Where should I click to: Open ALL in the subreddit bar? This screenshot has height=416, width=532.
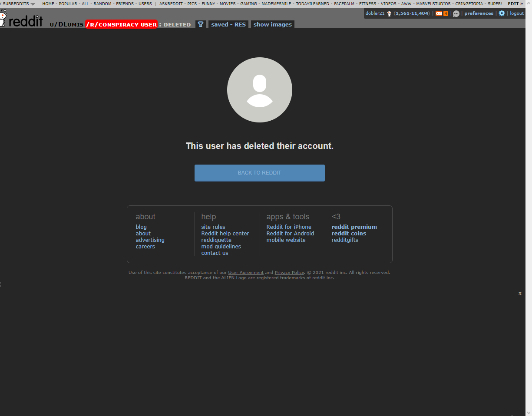coord(85,3)
